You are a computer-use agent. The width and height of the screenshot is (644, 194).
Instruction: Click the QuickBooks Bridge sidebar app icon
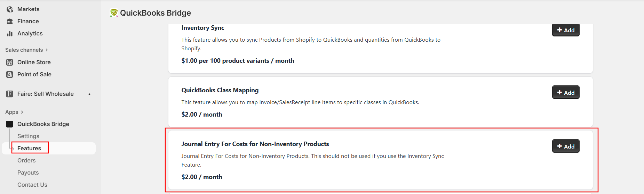tap(10, 124)
